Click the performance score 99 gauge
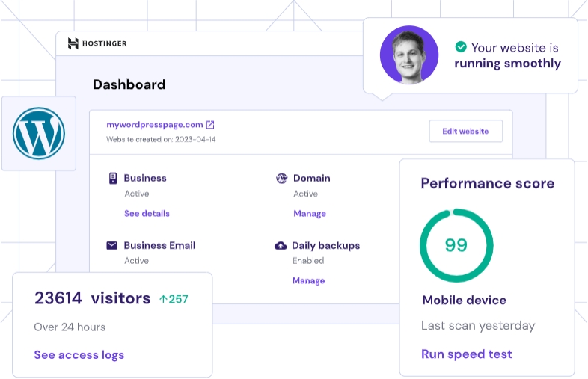Image resolution: width=588 pixels, height=379 pixels. 456,245
